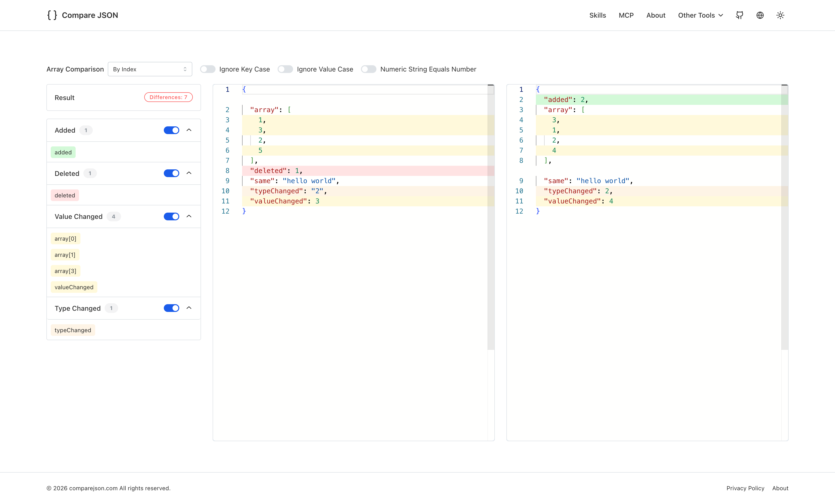Expand the Other Tools menu
The height and width of the screenshot is (504, 835).
coord(700,15)
